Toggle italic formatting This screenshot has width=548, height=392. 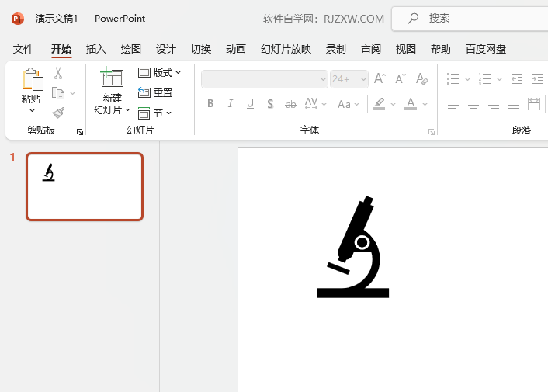click(x=231, y=103)
